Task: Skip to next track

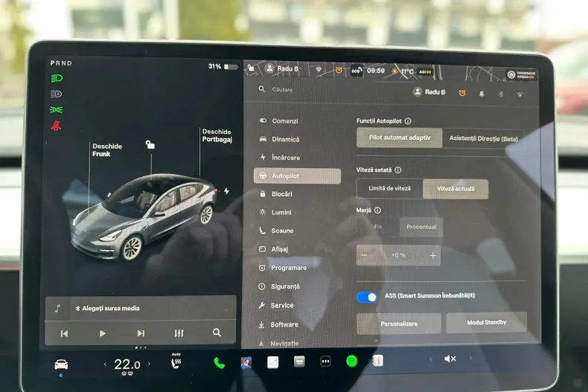Action: 141,333
